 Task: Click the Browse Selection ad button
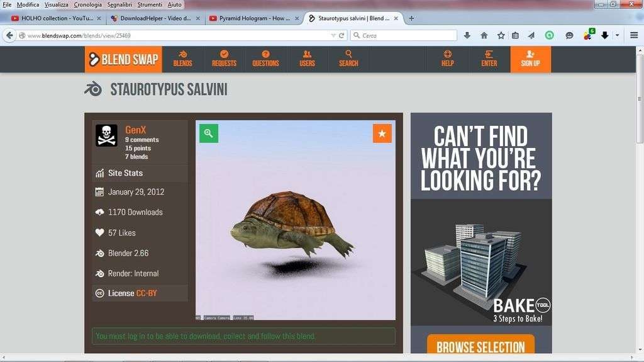coord(480,346)
